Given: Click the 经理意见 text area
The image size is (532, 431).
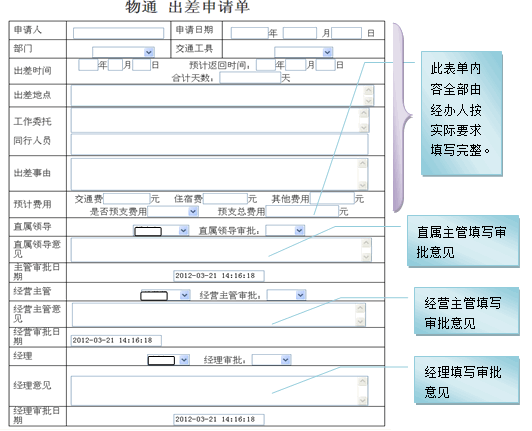Looking at the screenshot, I should 220,391.
